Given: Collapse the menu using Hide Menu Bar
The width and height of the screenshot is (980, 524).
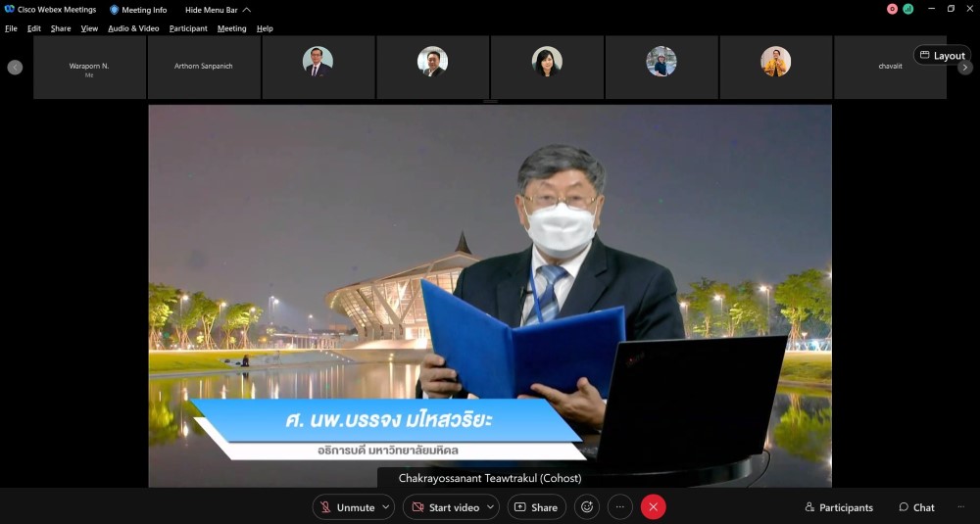Looking at the screenshot, I should point(218,10).
